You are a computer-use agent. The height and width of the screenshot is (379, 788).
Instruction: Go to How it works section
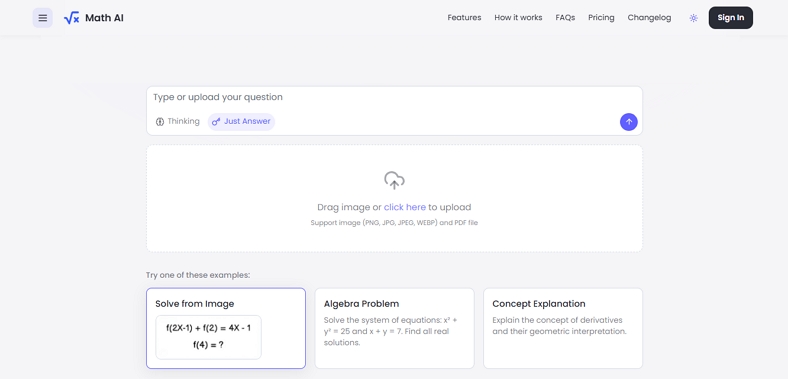(x=518, y=18)
